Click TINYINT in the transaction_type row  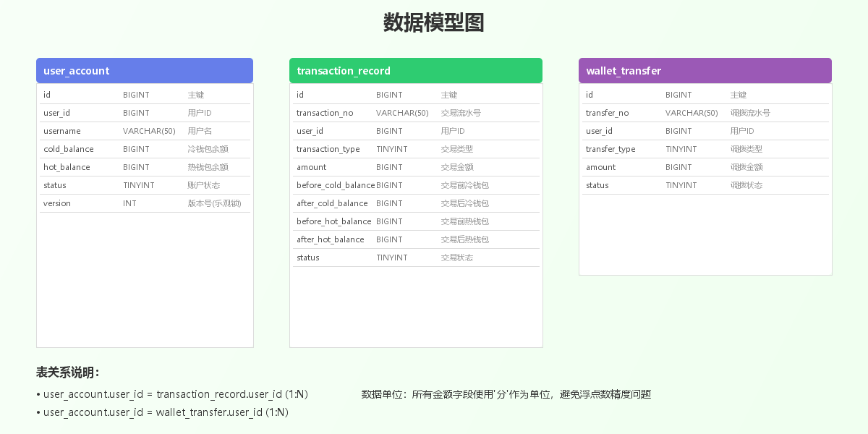(x=392, y=149)
